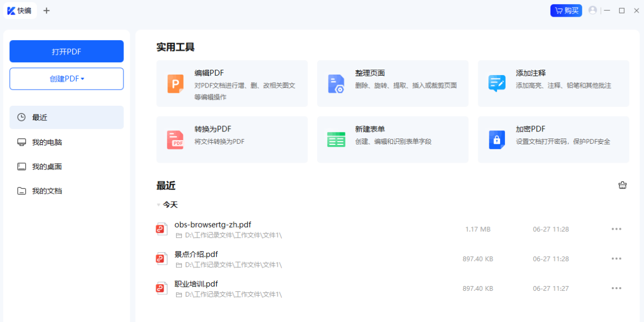Screen dimensions: 644x322
Task: Minimize the 快编 window
Action: pos(608,11)
